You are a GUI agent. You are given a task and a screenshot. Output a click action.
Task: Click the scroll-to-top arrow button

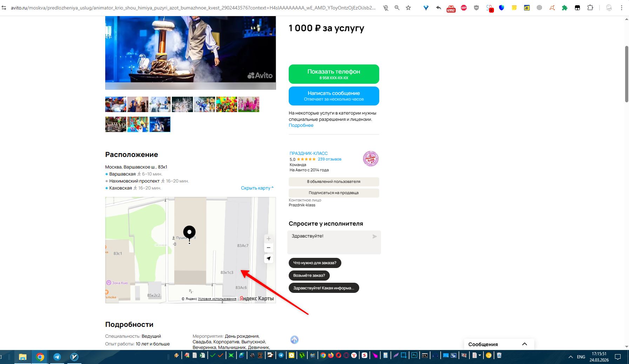coord(294,339)
